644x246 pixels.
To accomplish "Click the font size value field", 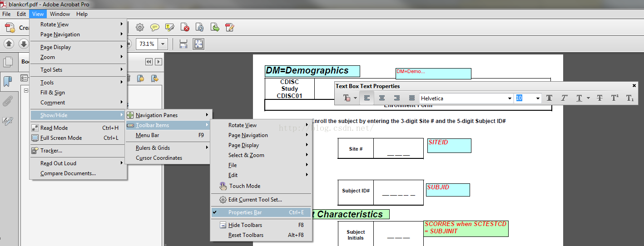I will [525, 98].
